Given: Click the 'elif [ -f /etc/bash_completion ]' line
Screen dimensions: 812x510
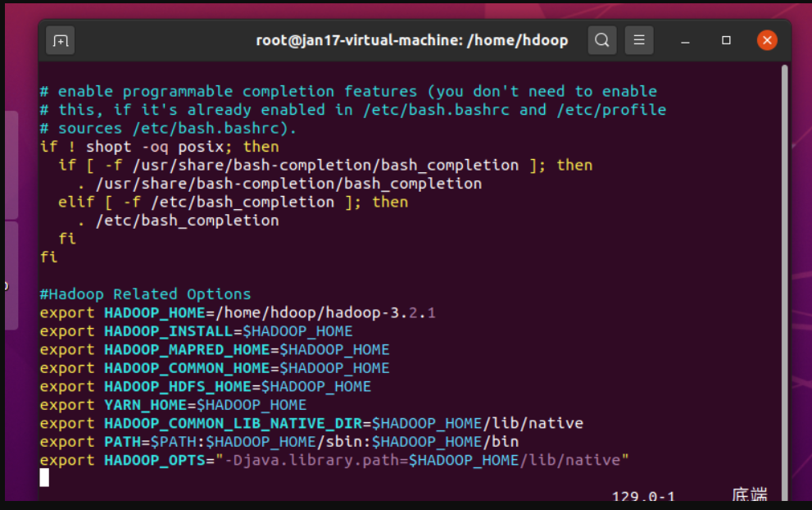Looking at the screenshot, I should coord(233,203).
